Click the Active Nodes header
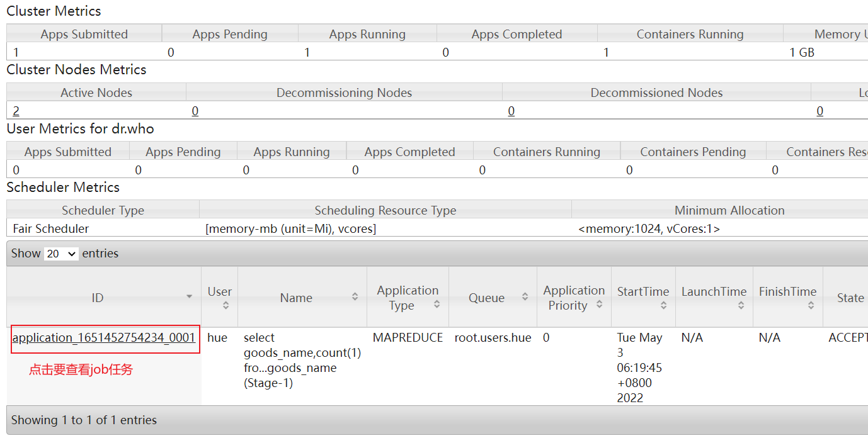The image size is (868, 438). click(x=96, y=93)
